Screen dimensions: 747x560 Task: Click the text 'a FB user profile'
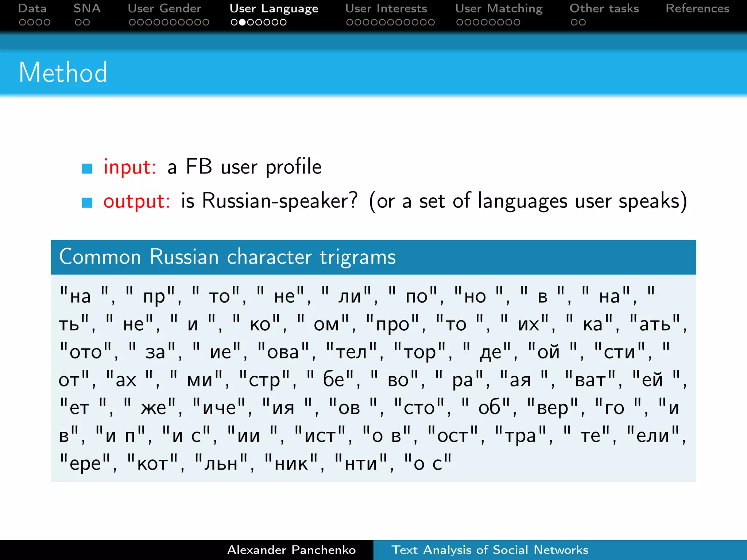[x=244, y=167]
